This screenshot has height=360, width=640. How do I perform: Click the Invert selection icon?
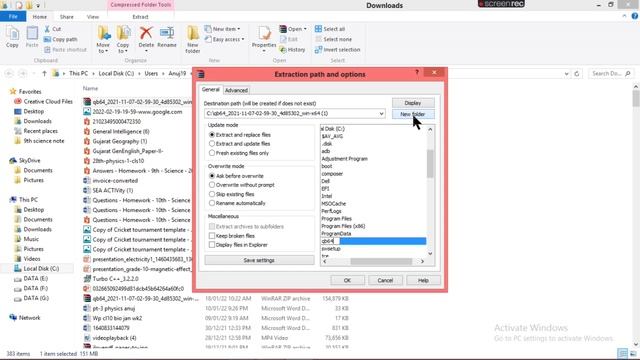coord(318,49)
